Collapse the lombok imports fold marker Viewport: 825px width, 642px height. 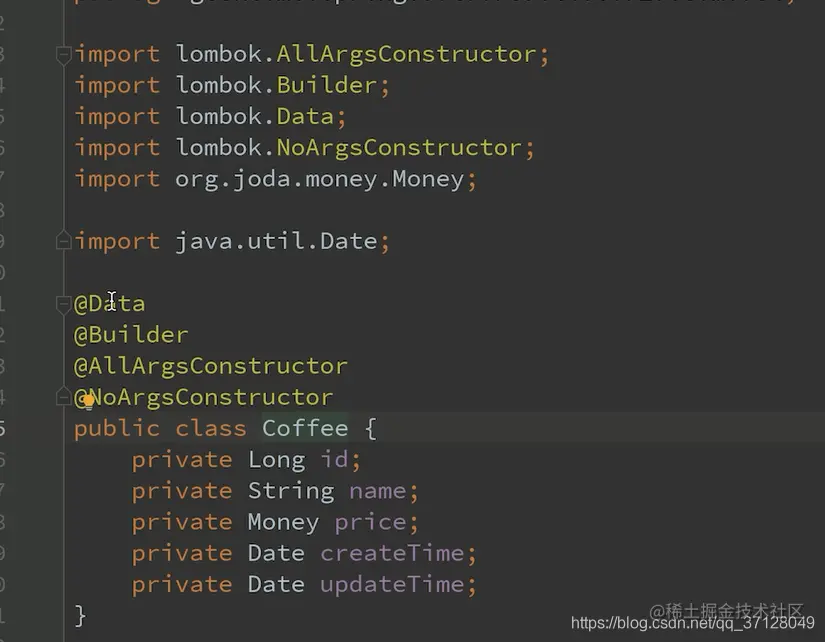64,55
